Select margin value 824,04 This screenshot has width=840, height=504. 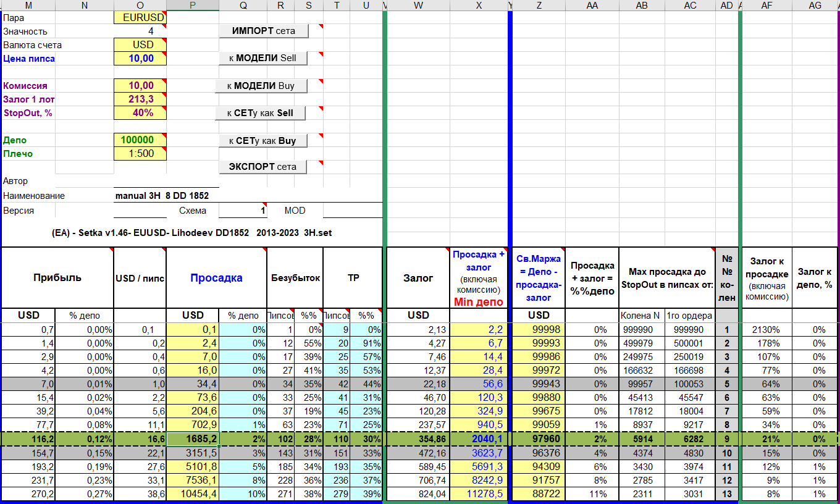pyautogui.click(x=418, y=493)
